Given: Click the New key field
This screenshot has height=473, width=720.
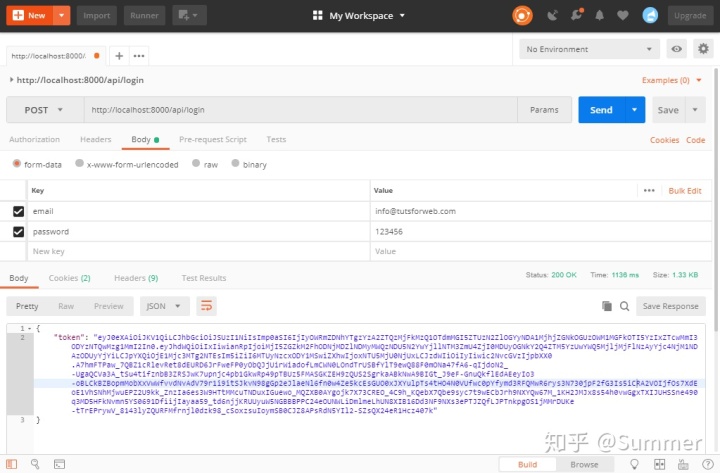Looking at the screenshot, I should point(198,252).
